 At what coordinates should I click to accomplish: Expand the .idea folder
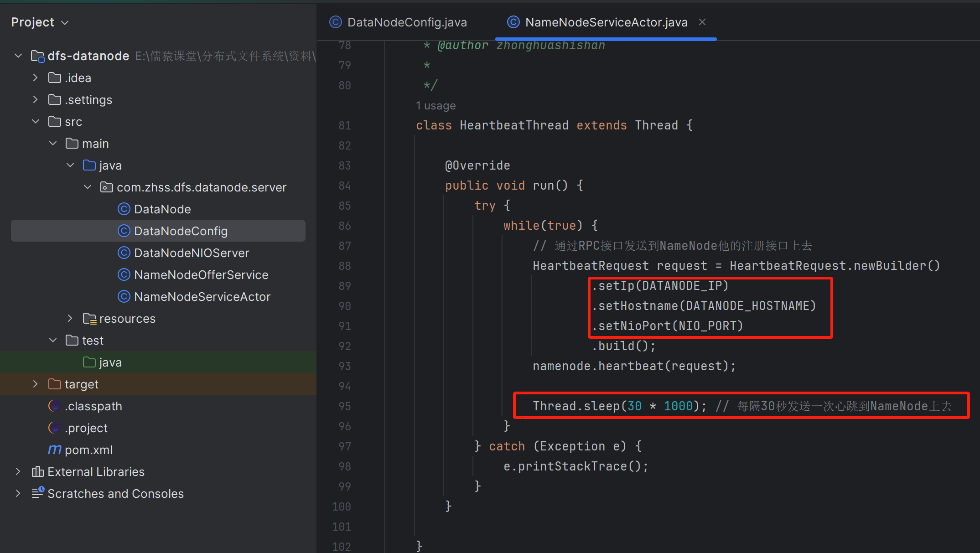(x=36, y=78)
